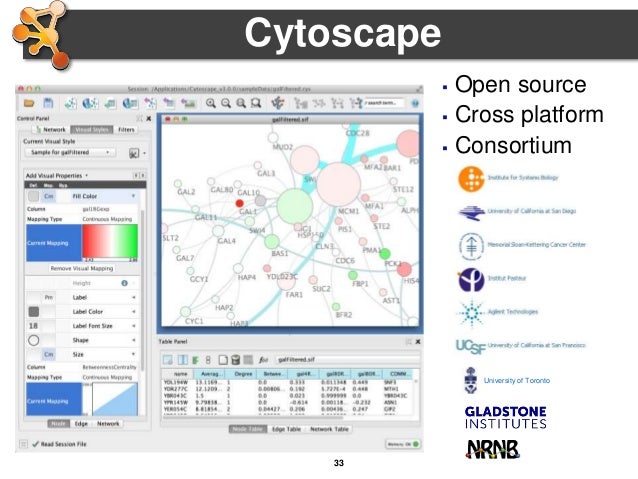
Task: Click Label Font Size value 18
Action: pos(33,326)
